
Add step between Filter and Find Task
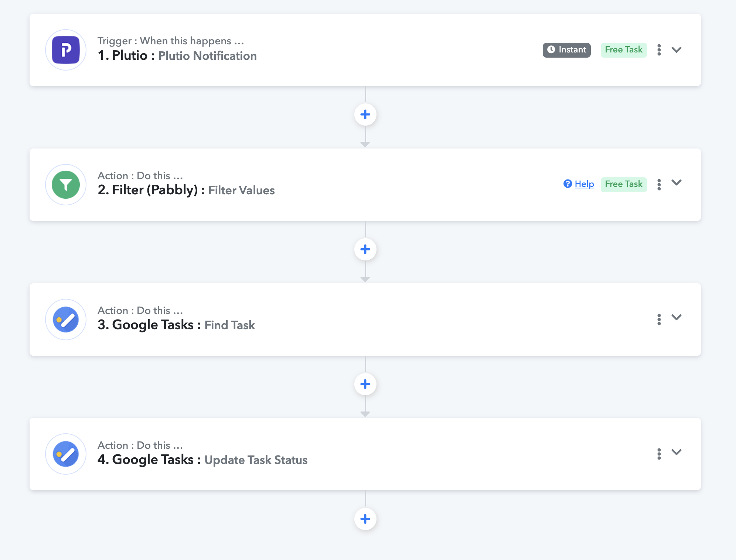coord(365,249)
